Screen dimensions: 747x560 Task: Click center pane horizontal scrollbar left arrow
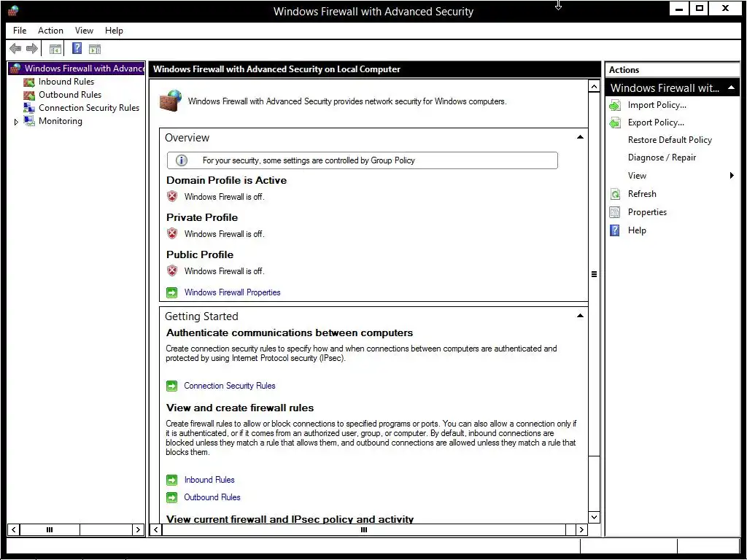[x=156, y=529]
